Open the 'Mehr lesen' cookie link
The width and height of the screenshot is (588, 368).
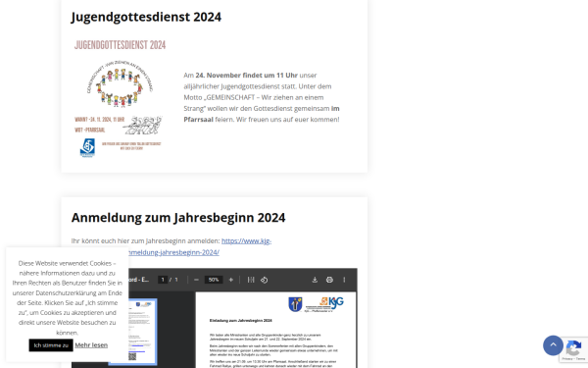(91, 345)
